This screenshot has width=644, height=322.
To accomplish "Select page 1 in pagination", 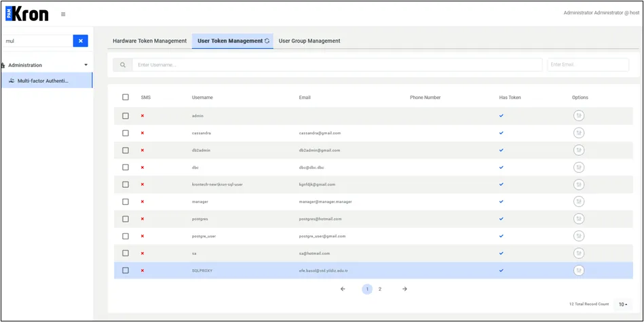I will (367, 289).
